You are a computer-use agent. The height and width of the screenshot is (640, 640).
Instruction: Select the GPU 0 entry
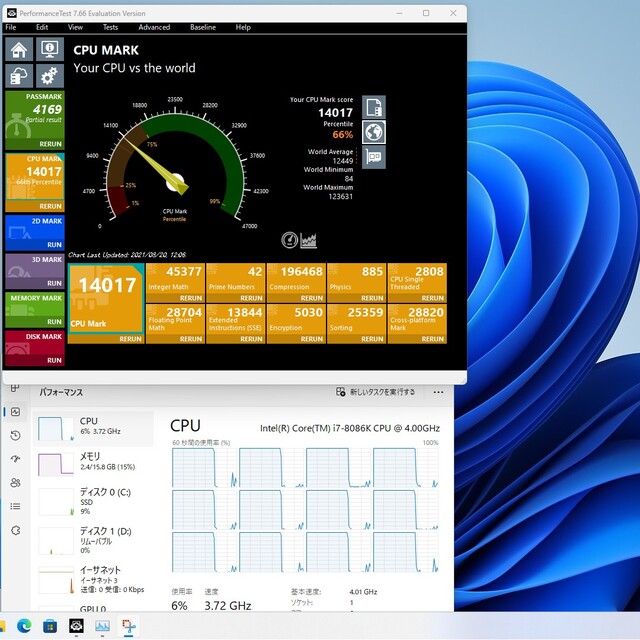pyautogui.click(x=93, y=607)
